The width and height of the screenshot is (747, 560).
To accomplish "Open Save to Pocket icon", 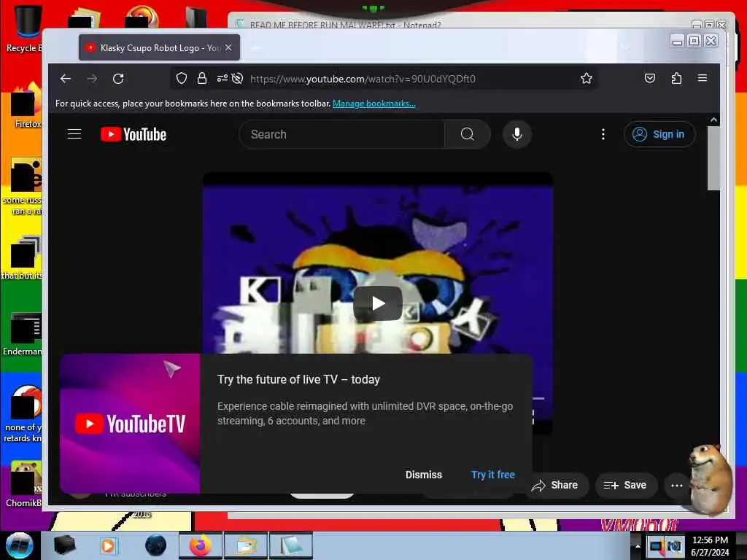I will tap(650, 78).
